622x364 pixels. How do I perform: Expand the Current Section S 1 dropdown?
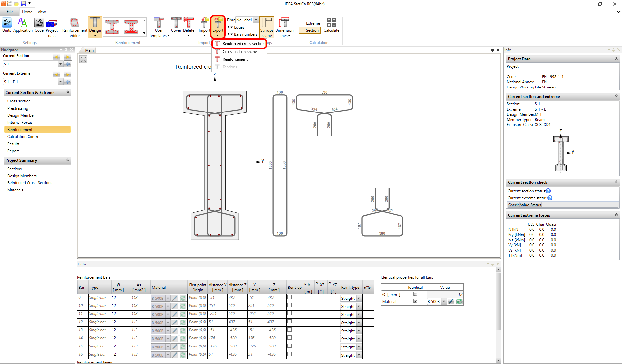tap(60, 64)
